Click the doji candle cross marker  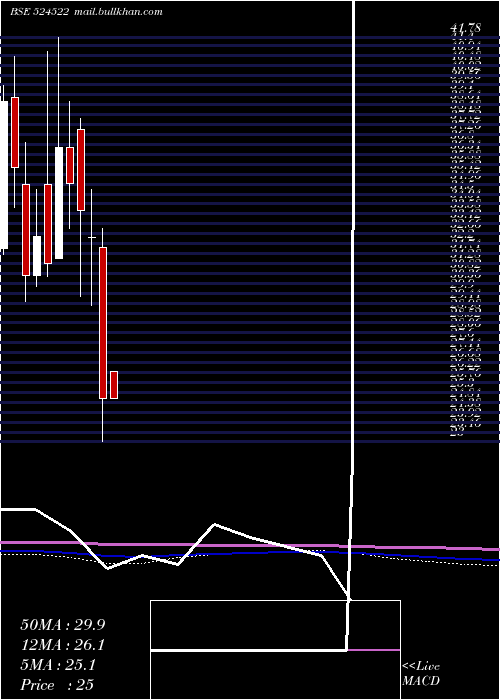coord(92,238)
